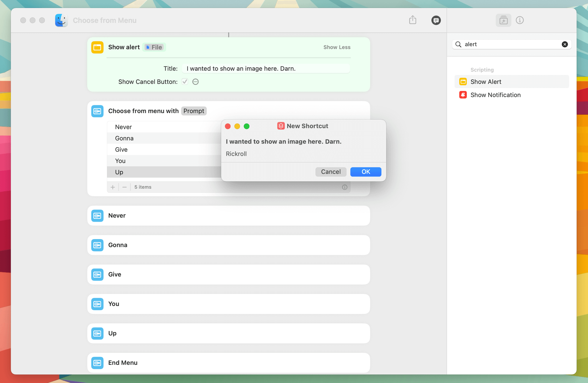Click the alert Title text field
This screenshot has height=383, width=588.
click(265, 68)
